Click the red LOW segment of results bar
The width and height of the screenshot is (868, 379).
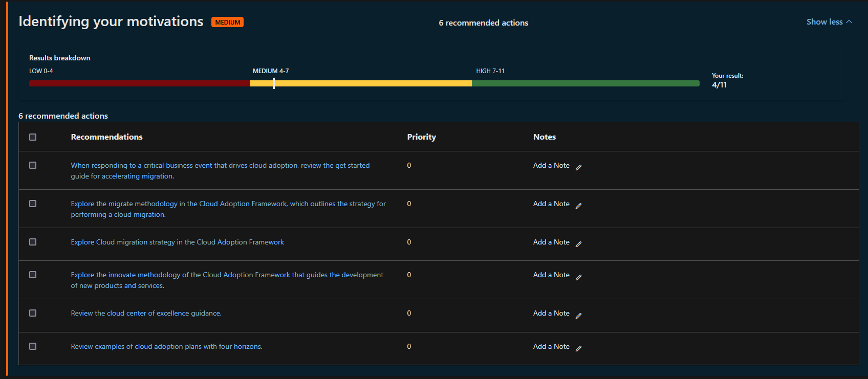click(x=140, y=83)
